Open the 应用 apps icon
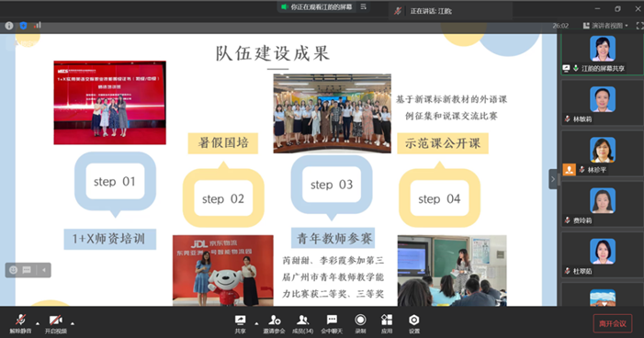 387,323
